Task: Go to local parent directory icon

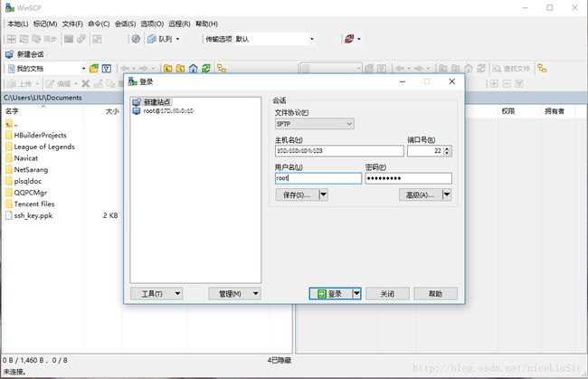Action: (167, 68)
